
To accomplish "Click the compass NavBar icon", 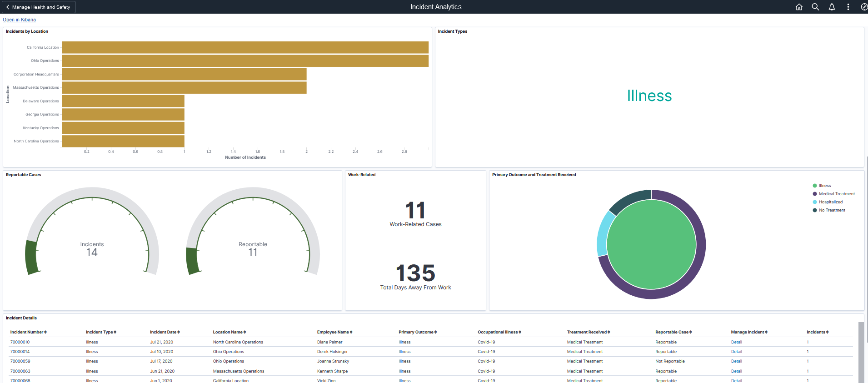I will (x=863, y=7).
